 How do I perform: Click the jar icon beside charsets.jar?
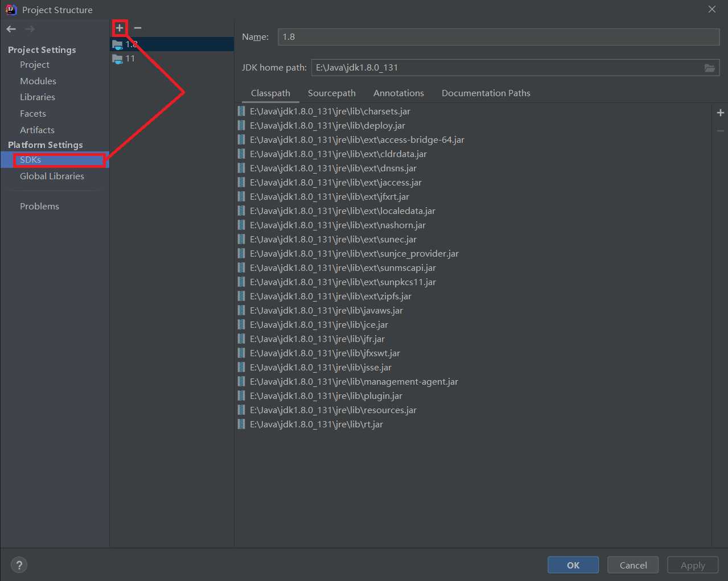tap(241, 112)
